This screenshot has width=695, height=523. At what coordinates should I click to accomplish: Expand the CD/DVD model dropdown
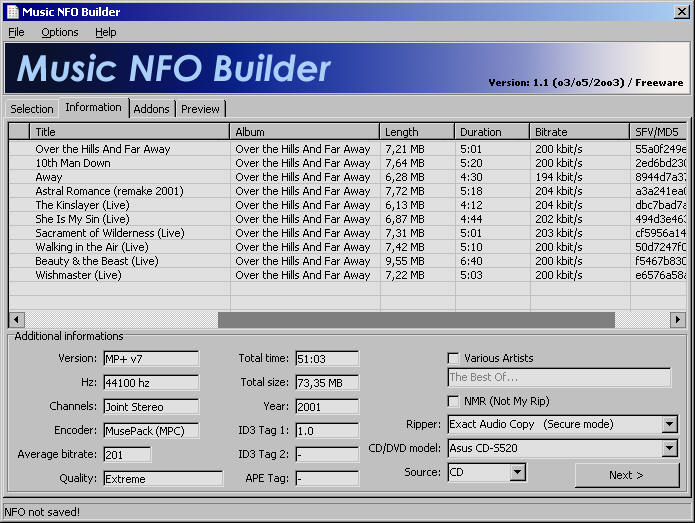click(x=669, y=448)
